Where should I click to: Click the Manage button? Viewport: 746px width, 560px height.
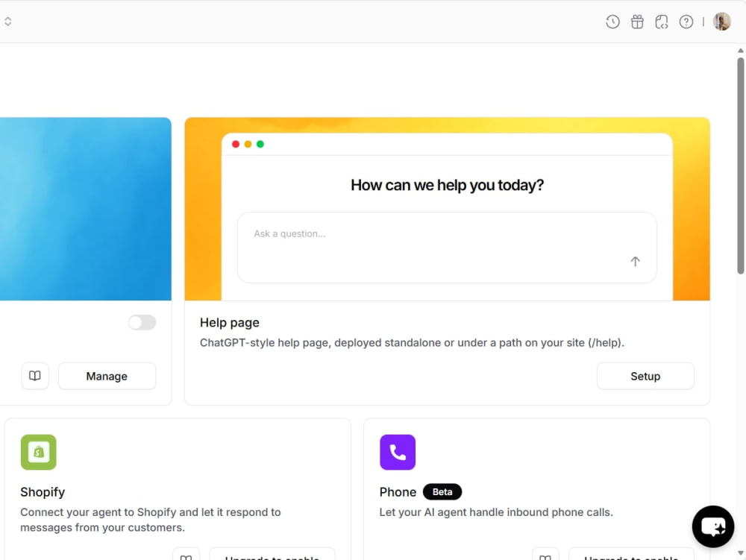point(107,376)
